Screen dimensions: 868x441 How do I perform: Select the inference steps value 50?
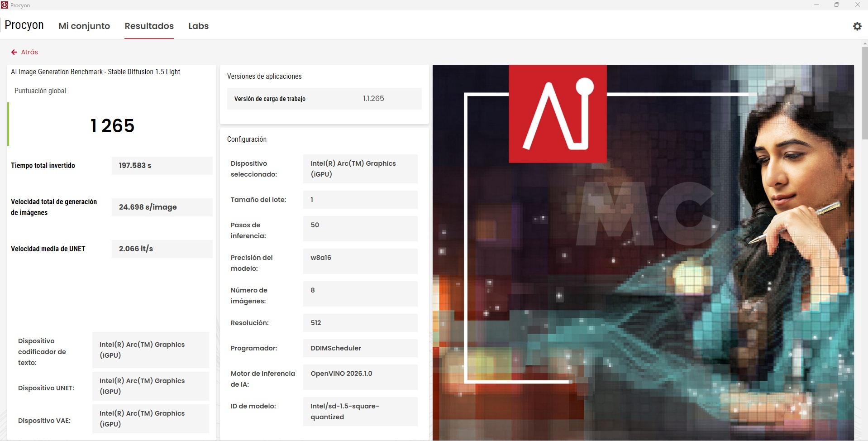(x=360, y=229)
